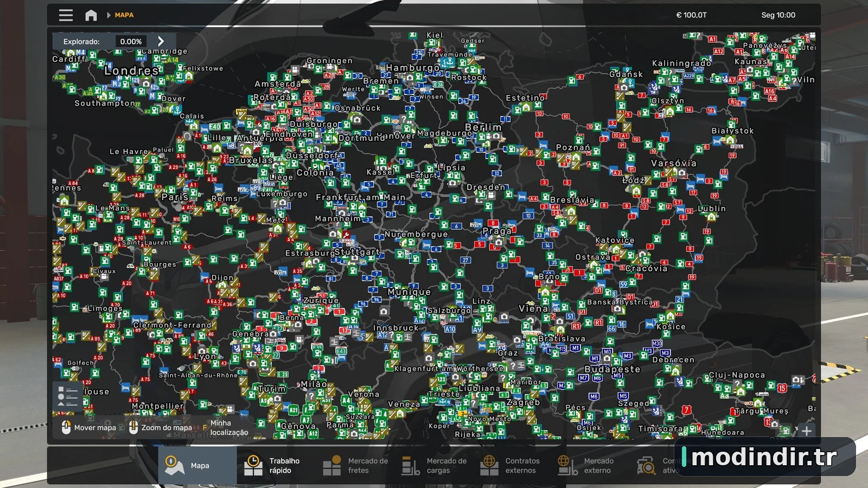Viewport: 868px width, 488px height.
Task: Open the Mercado externo tab
Action: 591,465
